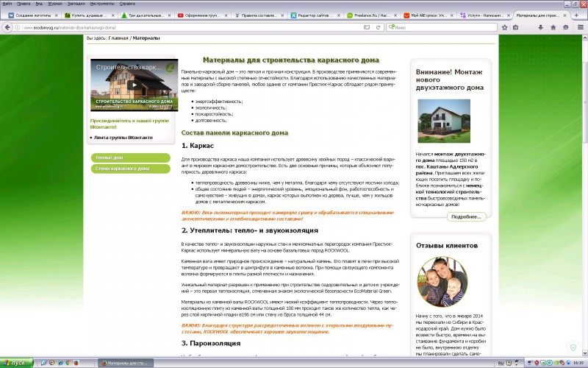Screen dimensions: 588x368
Task: Open the Файл menu
Action: (x=7, y=4)
